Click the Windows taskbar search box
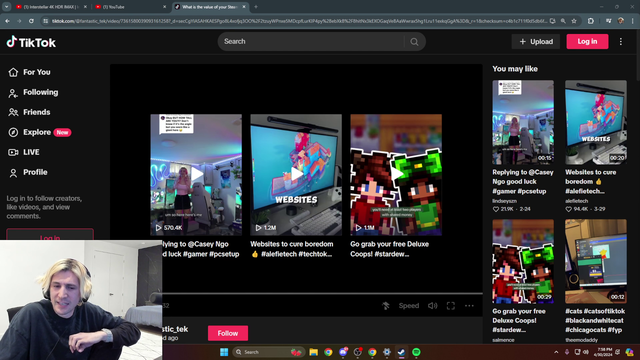 (268, 352)
